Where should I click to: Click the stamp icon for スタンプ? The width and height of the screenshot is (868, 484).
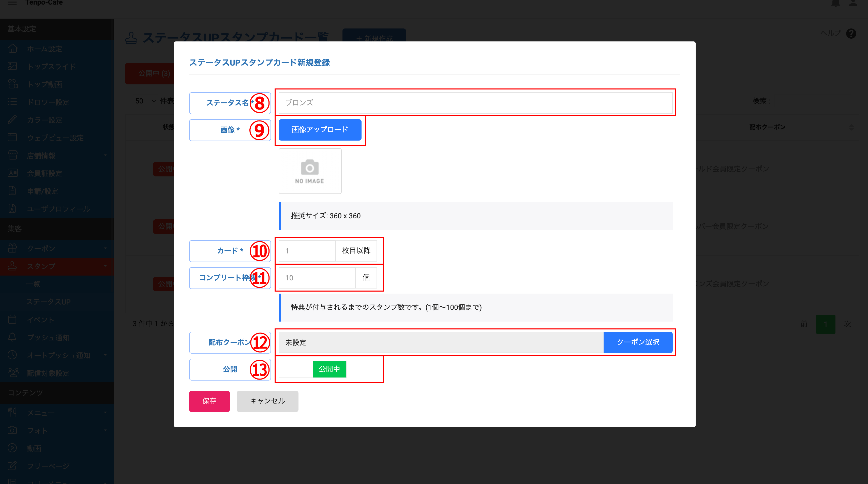point(12,266)
